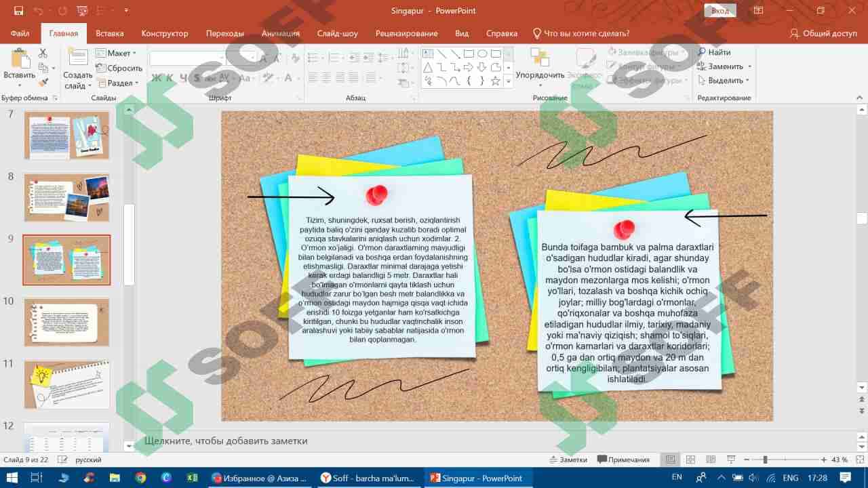Screen dimensions: 868x488
Task: Click the zoom out minus button
Action: (747, 460)
